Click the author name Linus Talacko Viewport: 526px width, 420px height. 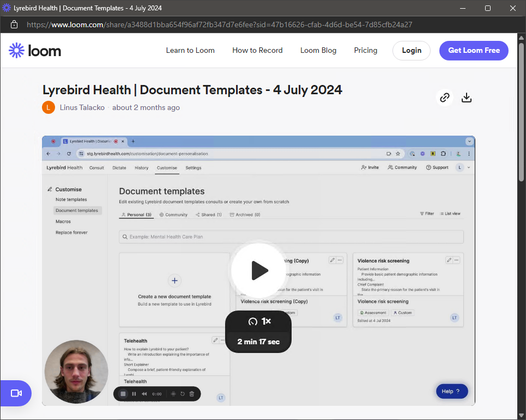tap(82, 108)
